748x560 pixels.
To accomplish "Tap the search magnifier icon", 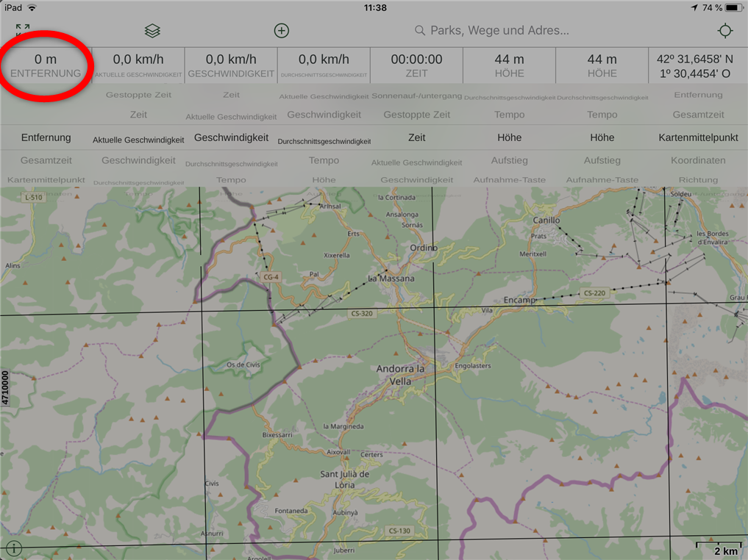I will [420, 30].
